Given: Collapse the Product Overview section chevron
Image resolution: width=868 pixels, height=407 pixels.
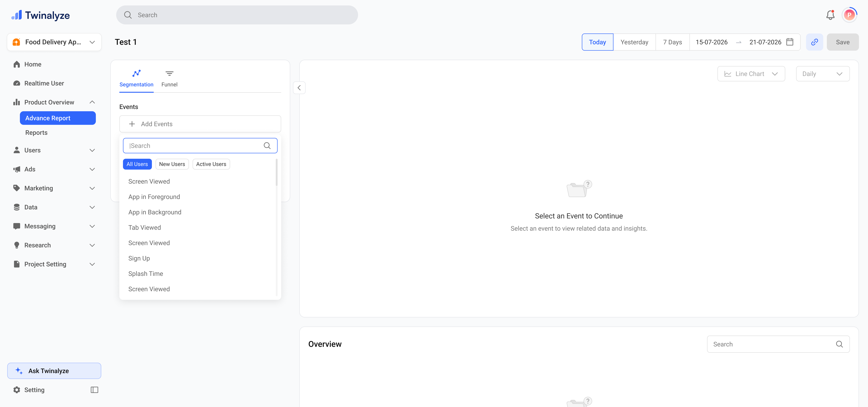Looking at the screenshot, I should point(92,102).
